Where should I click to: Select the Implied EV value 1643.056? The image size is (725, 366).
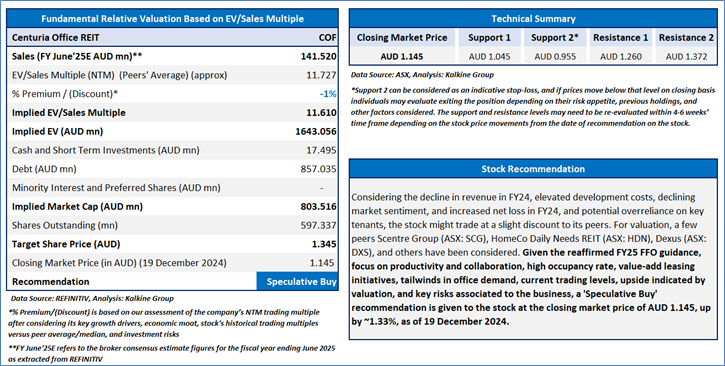316,131
